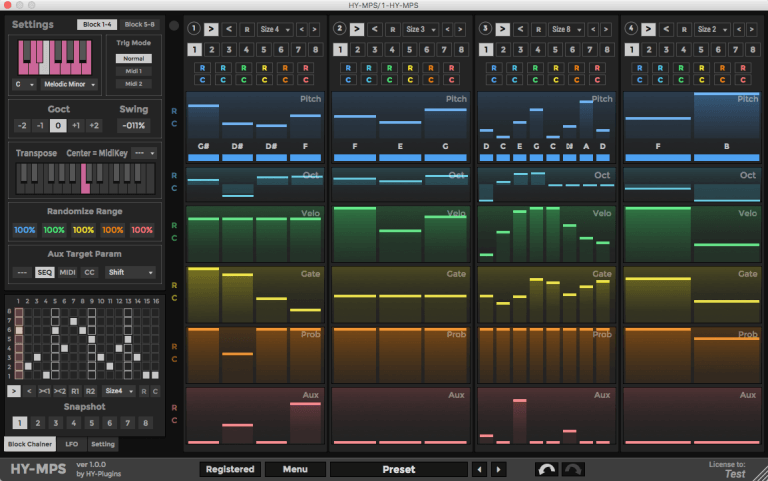768x481 pixels.
Task: Click the Swing percentage value control
Action: point(132,125)
